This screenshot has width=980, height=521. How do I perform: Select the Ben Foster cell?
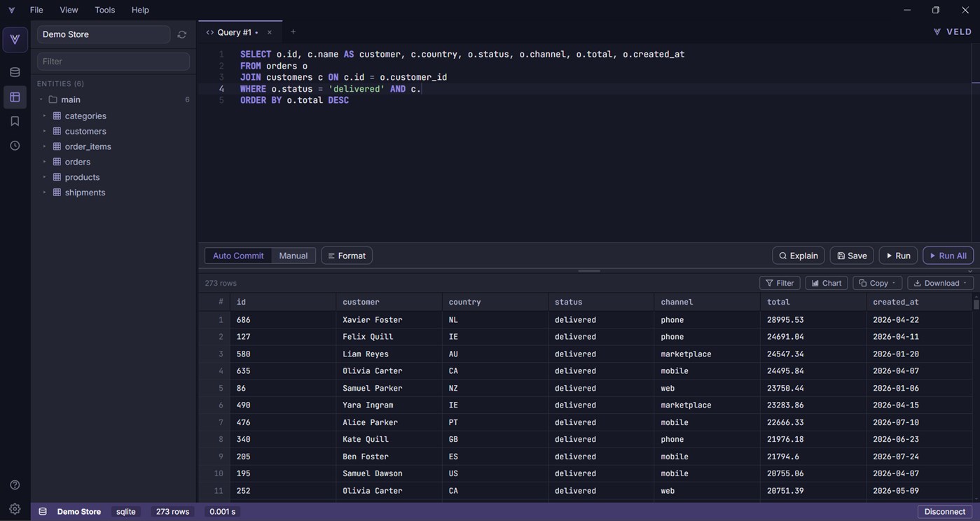click(389, 457)
